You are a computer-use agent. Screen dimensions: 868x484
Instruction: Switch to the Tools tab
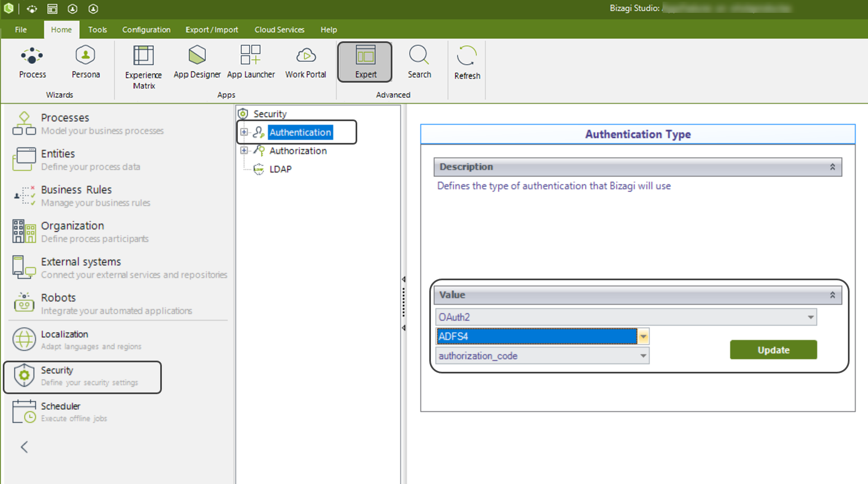click(x=97, y=30)
